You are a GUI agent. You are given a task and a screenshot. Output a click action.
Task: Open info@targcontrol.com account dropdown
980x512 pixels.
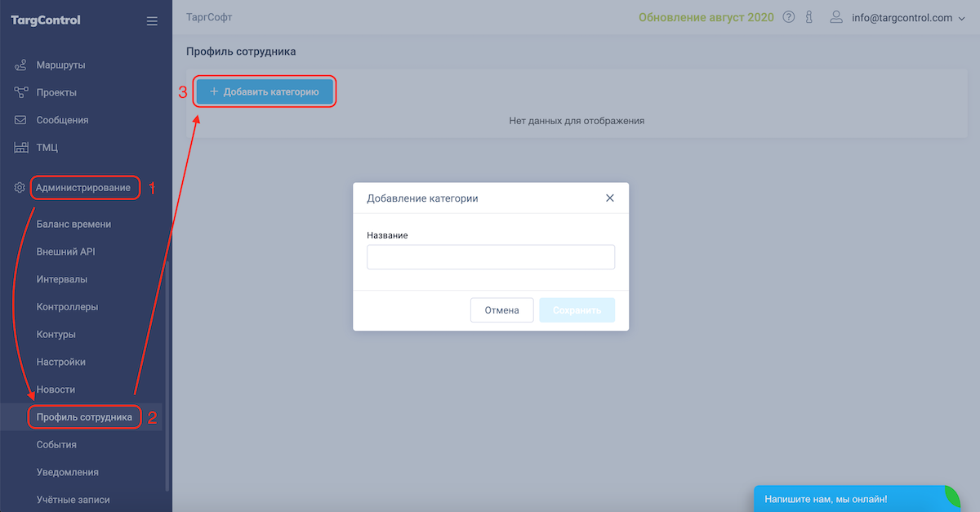(908, 18)
